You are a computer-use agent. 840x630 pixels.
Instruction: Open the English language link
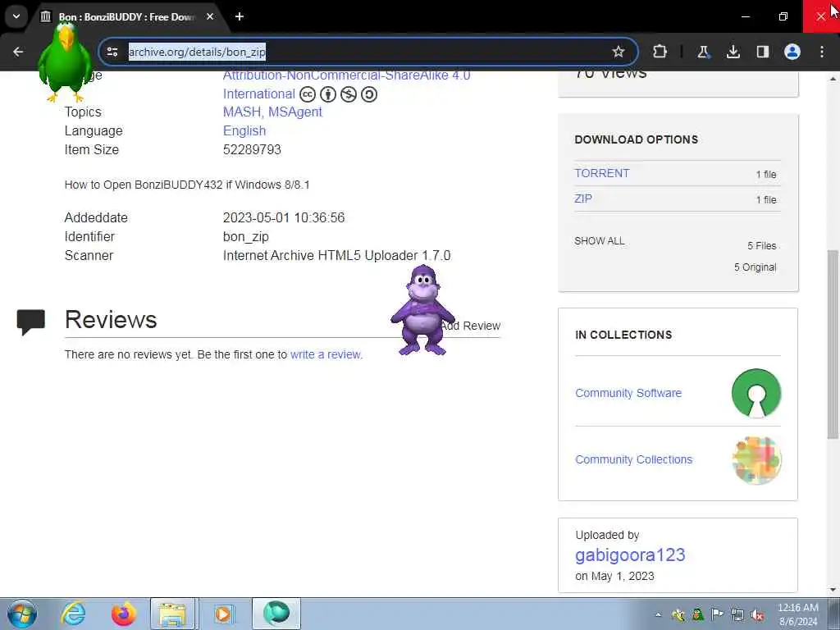(244, 130)
